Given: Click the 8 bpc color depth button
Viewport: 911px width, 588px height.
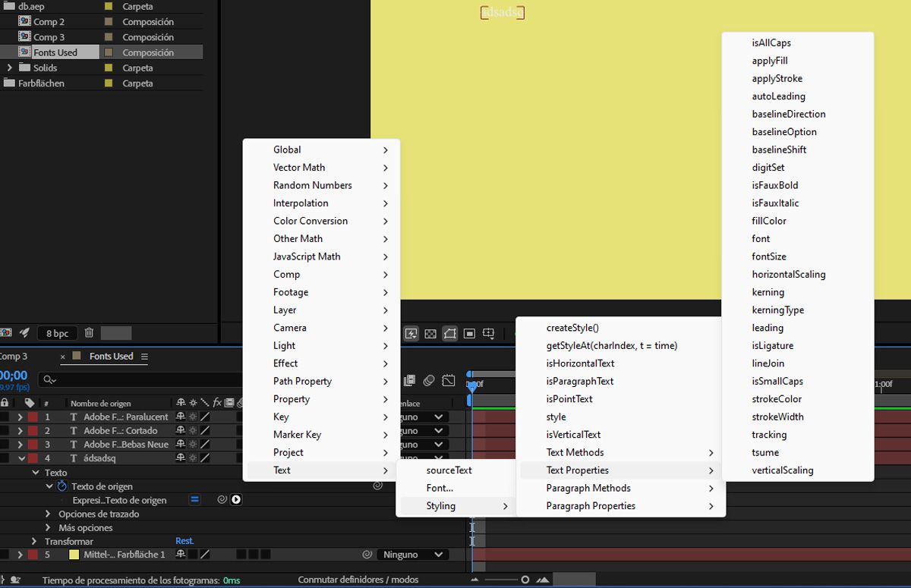Looking at the screenshot, I should [57, 333].
